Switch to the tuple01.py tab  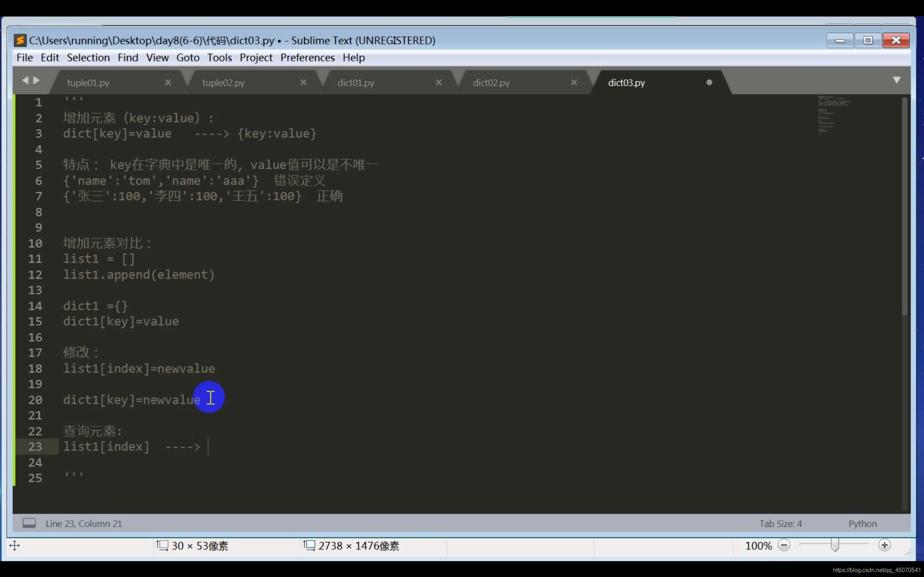(x=88, y=83)
